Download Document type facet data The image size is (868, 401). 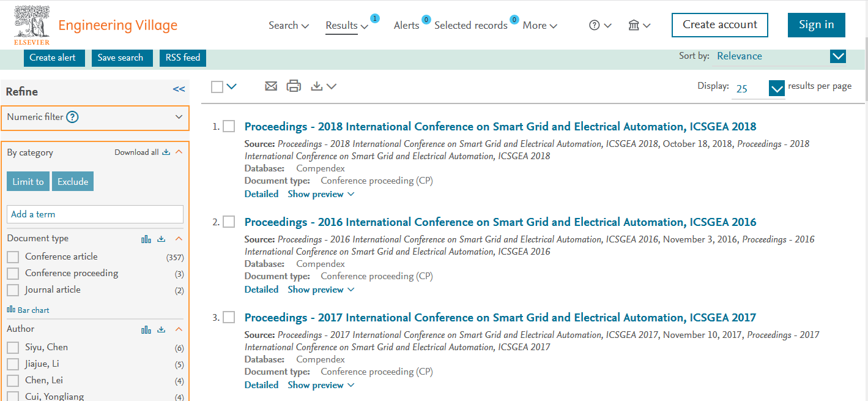pyautogui.click(x=161, y=239)
